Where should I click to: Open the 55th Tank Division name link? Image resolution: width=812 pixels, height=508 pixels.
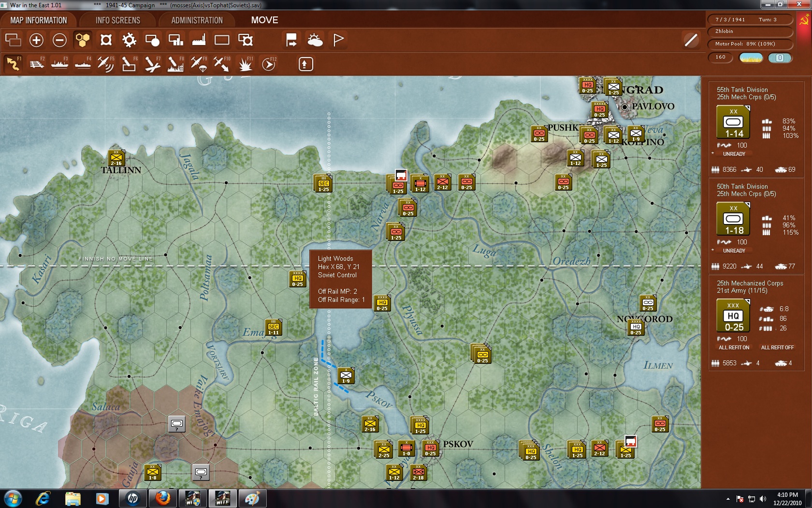tap(742, 90)
